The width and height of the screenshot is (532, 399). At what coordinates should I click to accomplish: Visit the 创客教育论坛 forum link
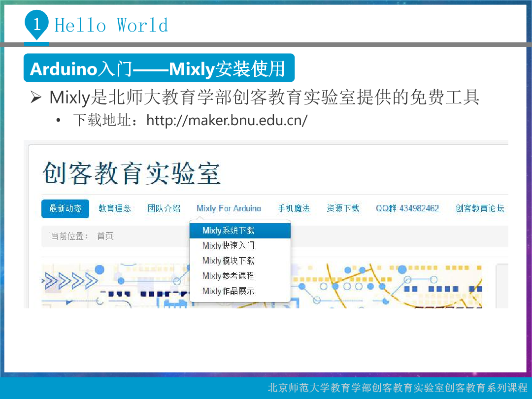tap(480, 208)
